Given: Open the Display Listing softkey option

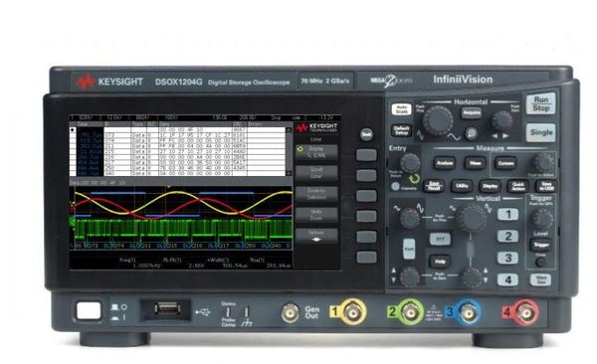Looking at the screenshot, I should [x=316, y=152].
